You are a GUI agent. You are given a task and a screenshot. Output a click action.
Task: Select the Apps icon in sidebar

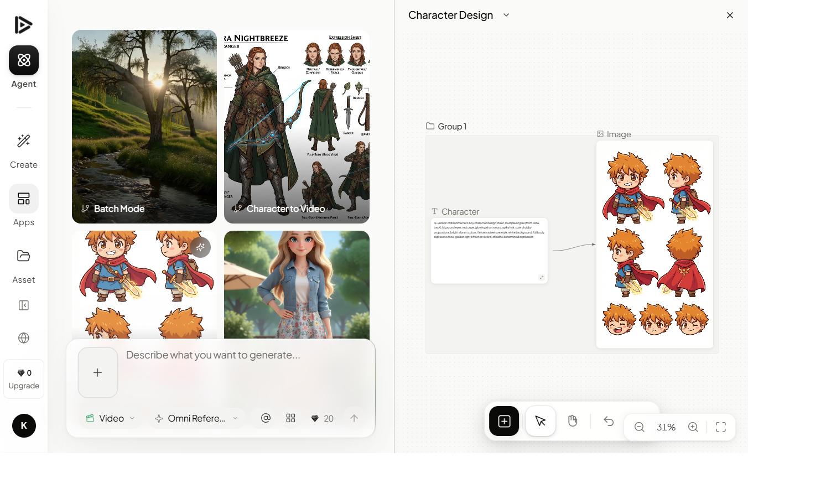[x=23, y=198]
